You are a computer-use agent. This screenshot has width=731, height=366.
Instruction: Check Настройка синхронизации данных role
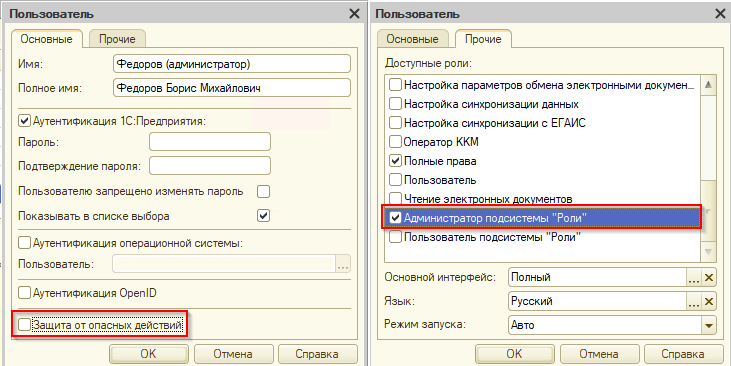pos(395,104)
